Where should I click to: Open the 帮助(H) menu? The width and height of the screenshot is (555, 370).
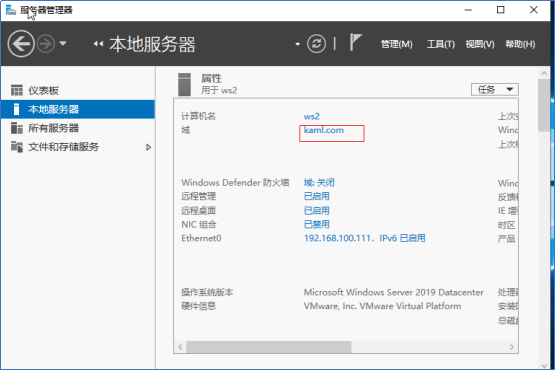pyautogui.click(x=520, y=44)
